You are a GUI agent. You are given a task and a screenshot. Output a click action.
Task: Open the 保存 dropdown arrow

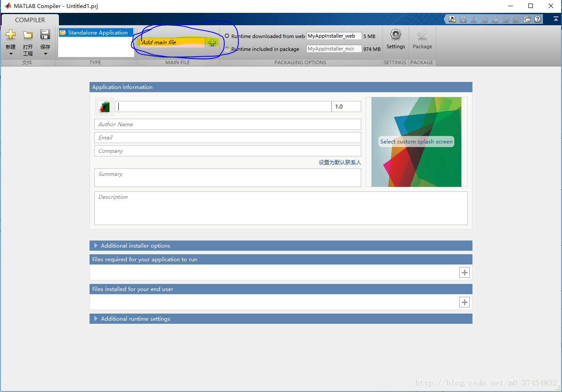[45, 54]
